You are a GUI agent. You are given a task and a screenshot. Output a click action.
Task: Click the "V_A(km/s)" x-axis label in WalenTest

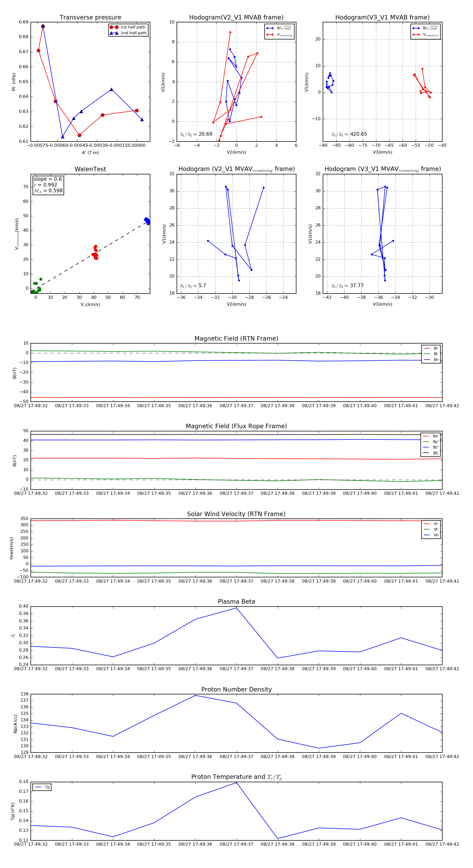point(90,305)
